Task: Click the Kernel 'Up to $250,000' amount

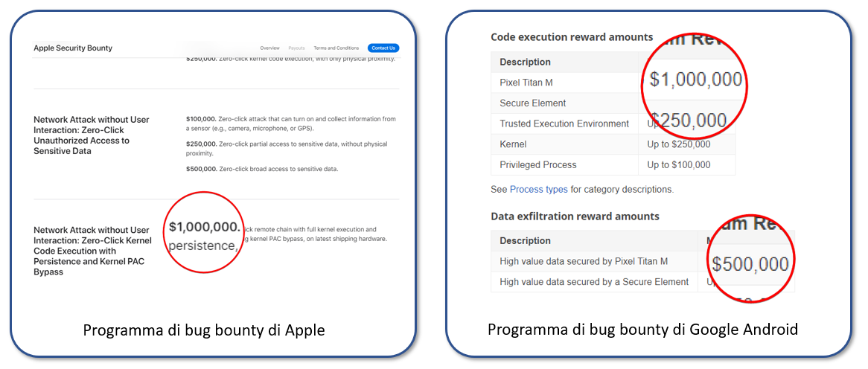Action: click(678, 144)
